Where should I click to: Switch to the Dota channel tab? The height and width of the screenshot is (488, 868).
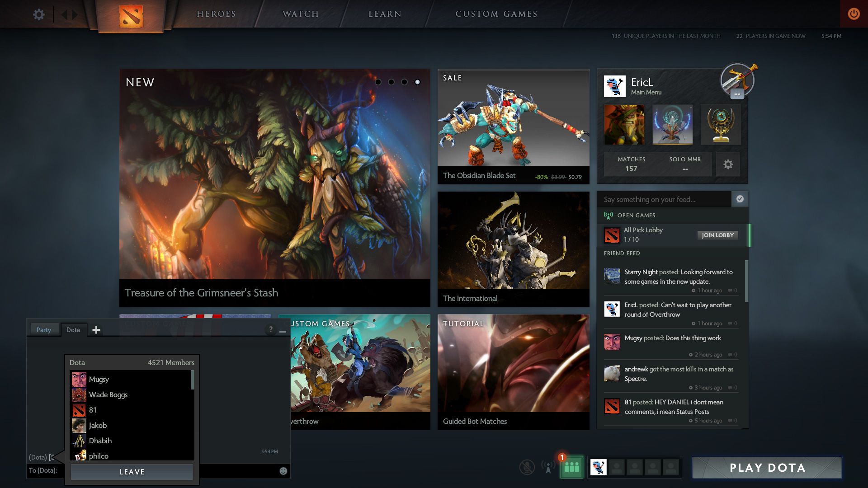73,329
